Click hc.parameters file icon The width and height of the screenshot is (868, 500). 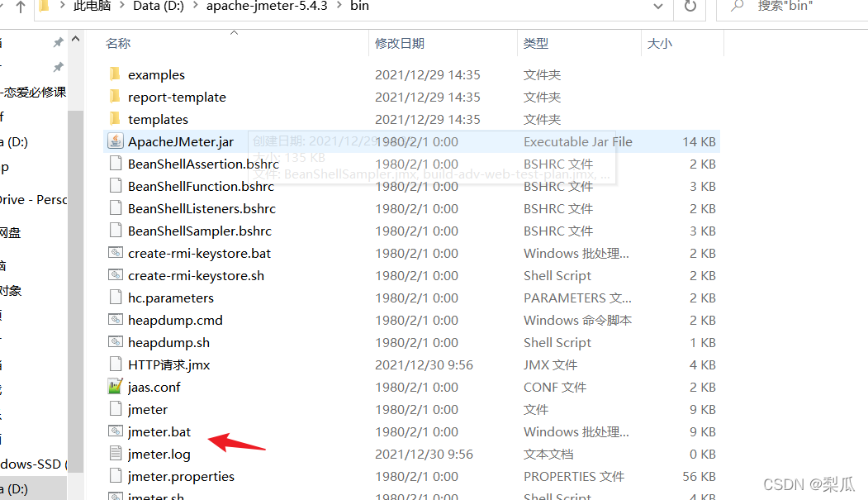click(115, 298)
